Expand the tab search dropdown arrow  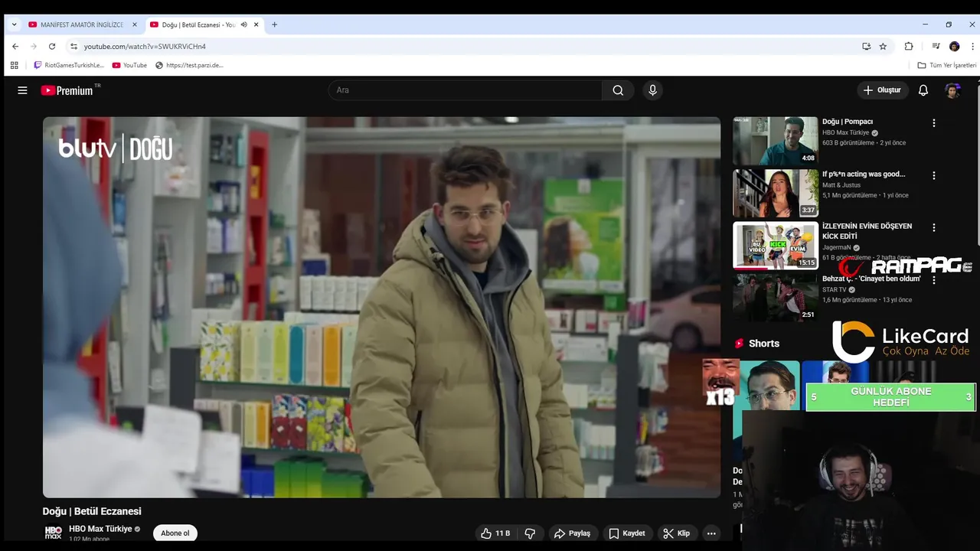pyautogui.click(x=14, y=24)
